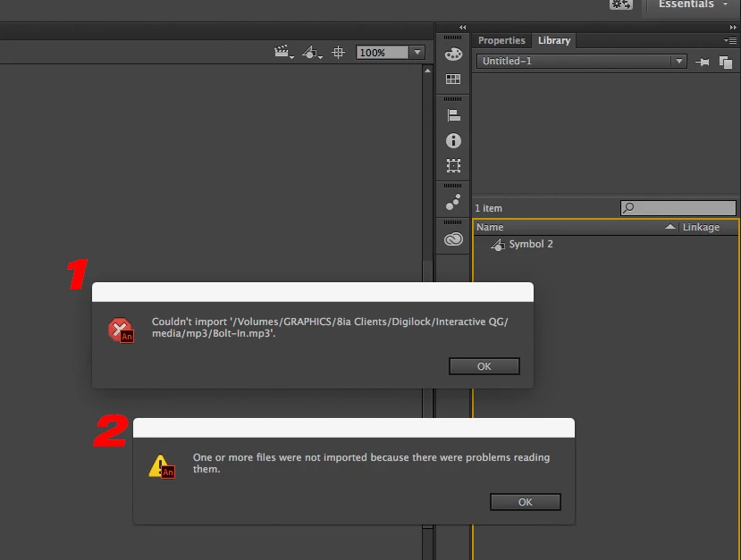741x560 pixels.
Task: Open the Library panel options menu
Action: pos(730,40)
